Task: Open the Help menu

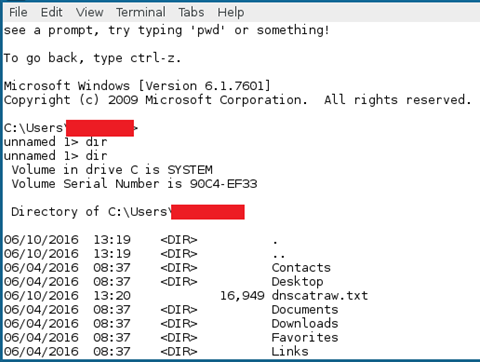Action: point(231,13)
